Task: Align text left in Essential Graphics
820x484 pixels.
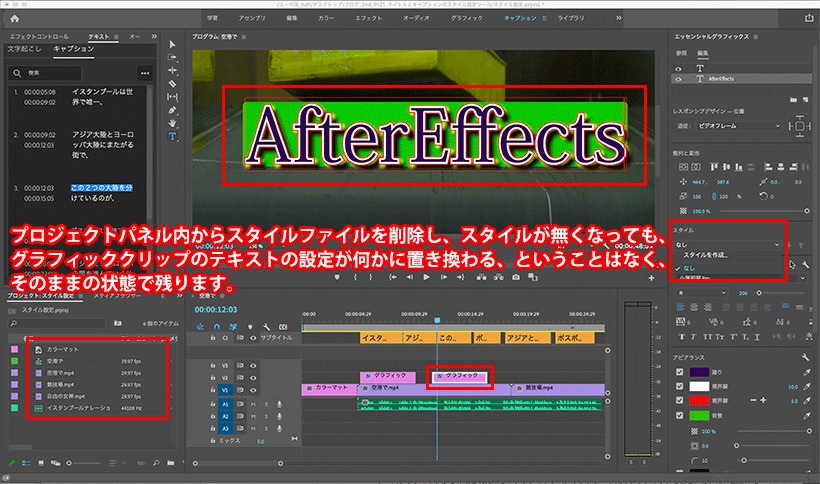Action: tap(680, 307)
